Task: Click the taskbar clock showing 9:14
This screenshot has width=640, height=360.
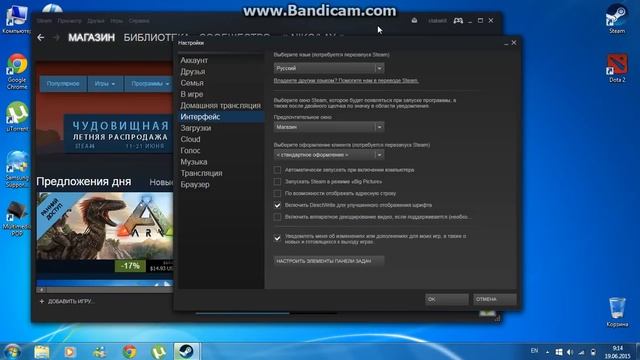Action: (618, 352)
